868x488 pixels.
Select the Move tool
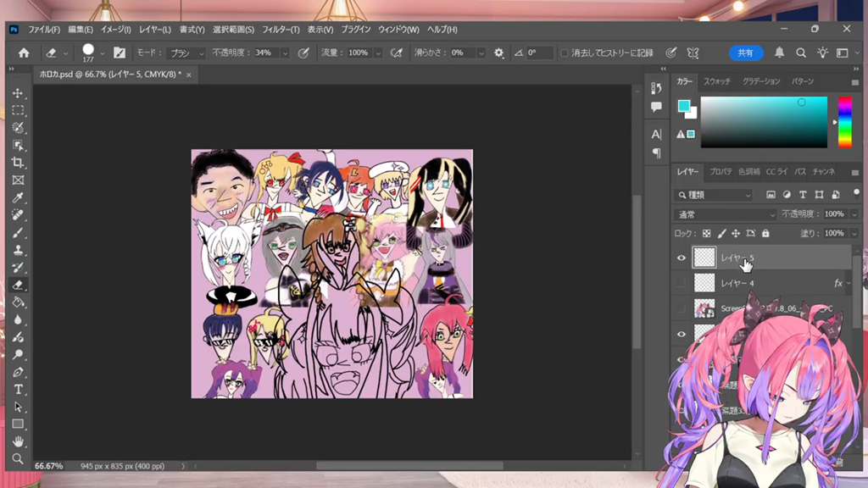click(x=18, y=93)
